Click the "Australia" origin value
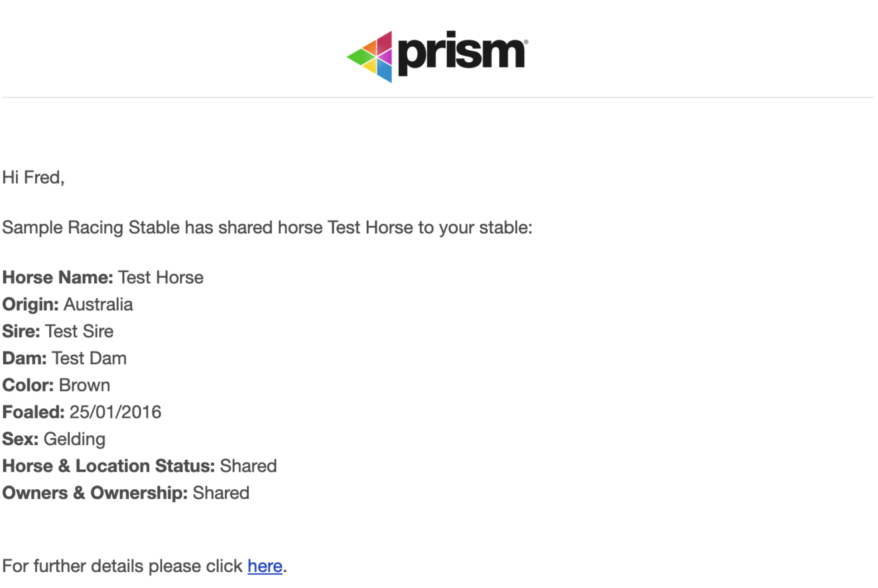This screenshot has width=878, height=588. point(98,304)
